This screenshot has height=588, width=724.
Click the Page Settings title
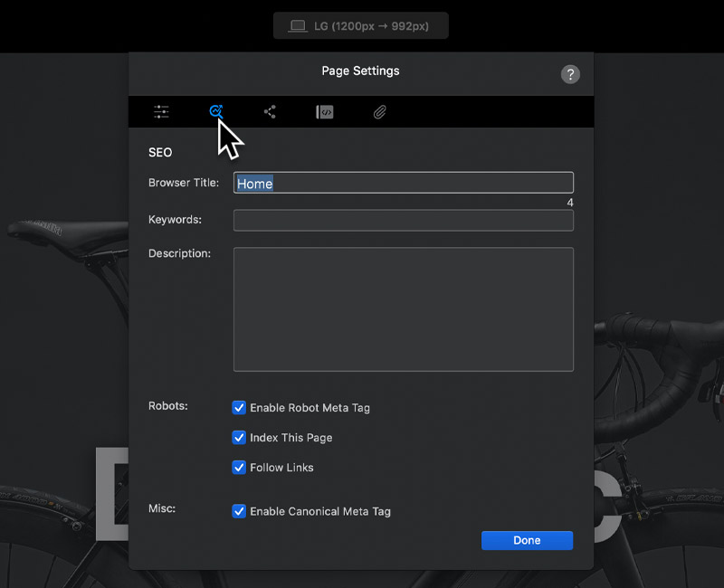pos(360,71)
